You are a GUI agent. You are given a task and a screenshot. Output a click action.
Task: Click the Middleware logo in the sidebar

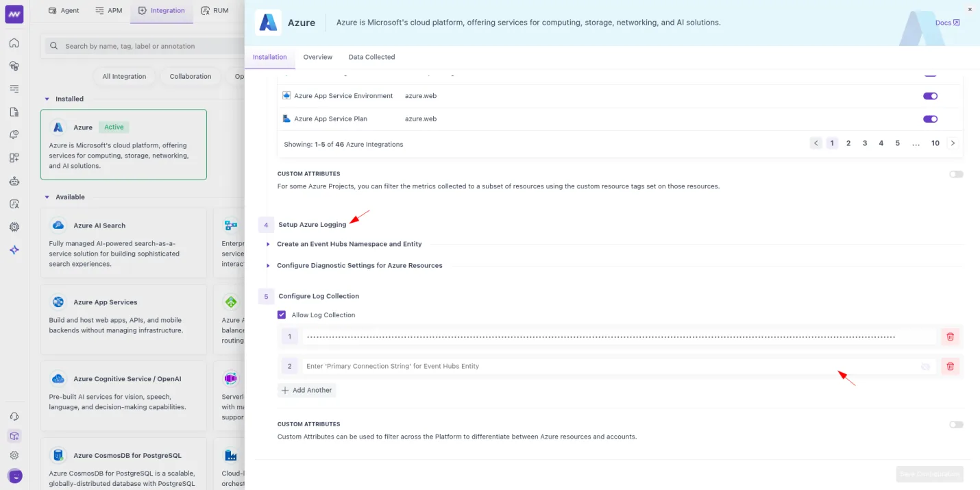pos(14,14)
